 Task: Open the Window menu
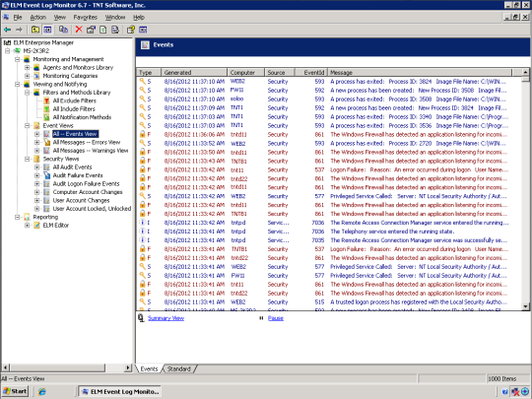click(x=115, y=18)
